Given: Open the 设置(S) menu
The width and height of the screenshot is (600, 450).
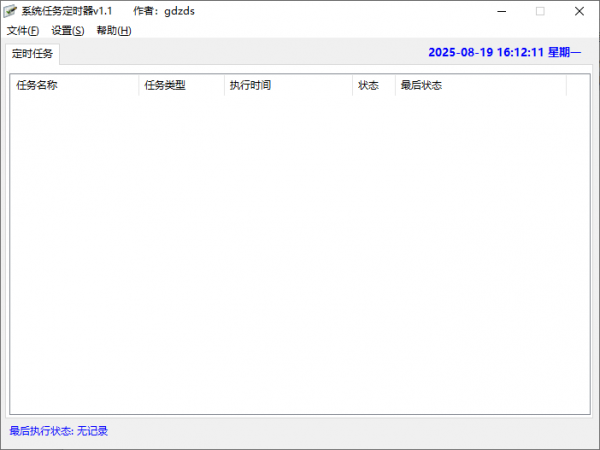Looking at the screenshot, I should [68, 31].
